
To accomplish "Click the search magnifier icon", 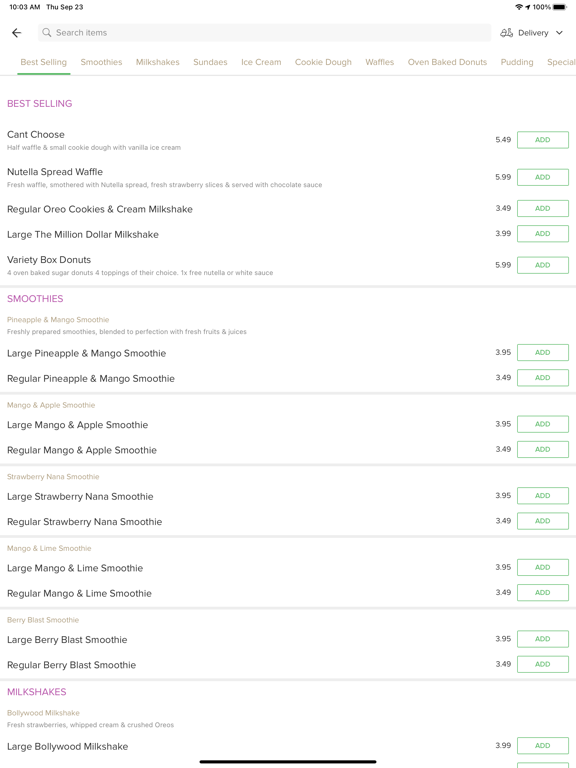I will 47,32.
